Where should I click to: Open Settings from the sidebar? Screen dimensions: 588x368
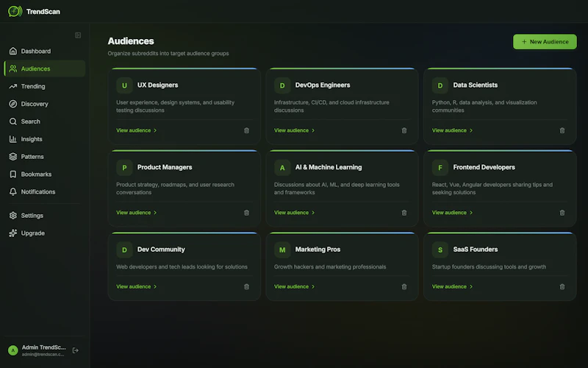click(x=45, y=216)
